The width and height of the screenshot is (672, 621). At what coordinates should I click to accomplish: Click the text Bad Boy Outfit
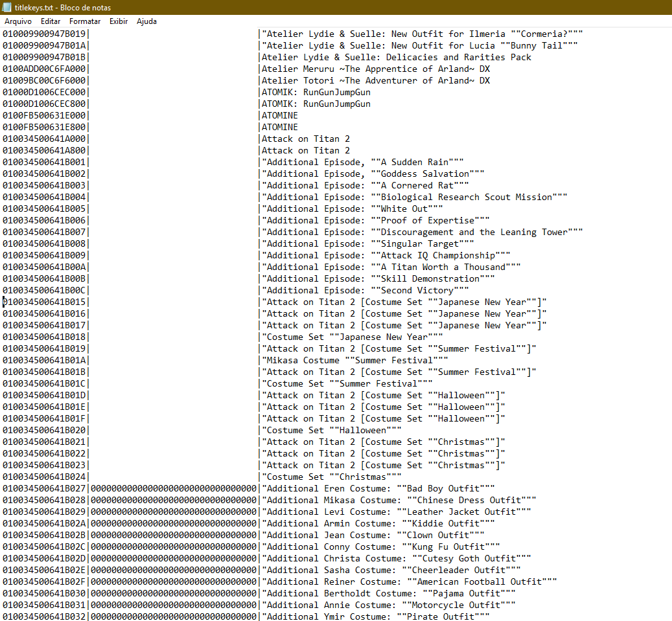point(443,489)
